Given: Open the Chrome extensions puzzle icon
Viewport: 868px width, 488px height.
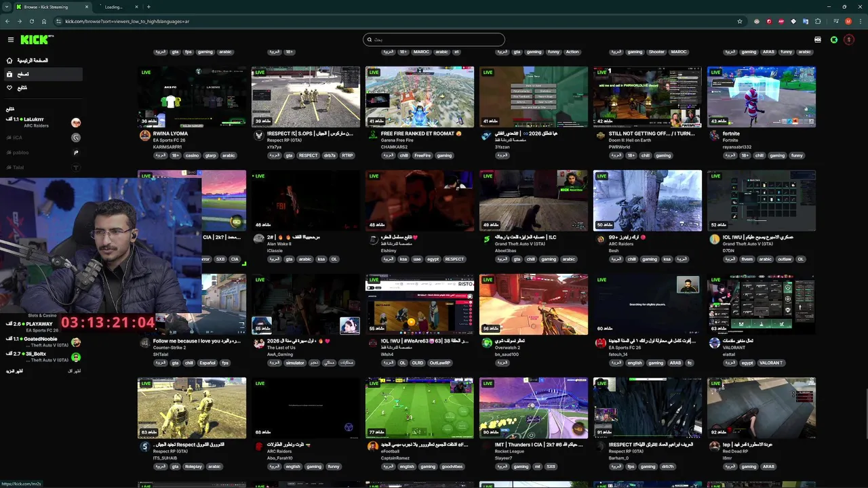Looking at the screenshot, I should pyautogui.click(x=818, y=21).
